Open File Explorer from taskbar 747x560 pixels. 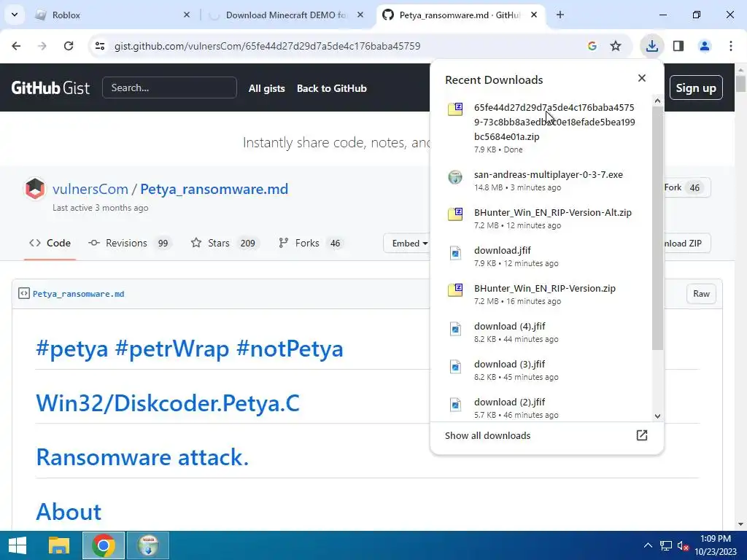tap(59, 545)
